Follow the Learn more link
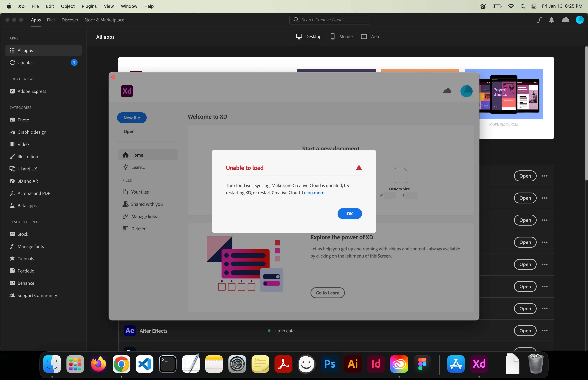The height and width of the screenshot is (380, 588). (x=313, y=193)
